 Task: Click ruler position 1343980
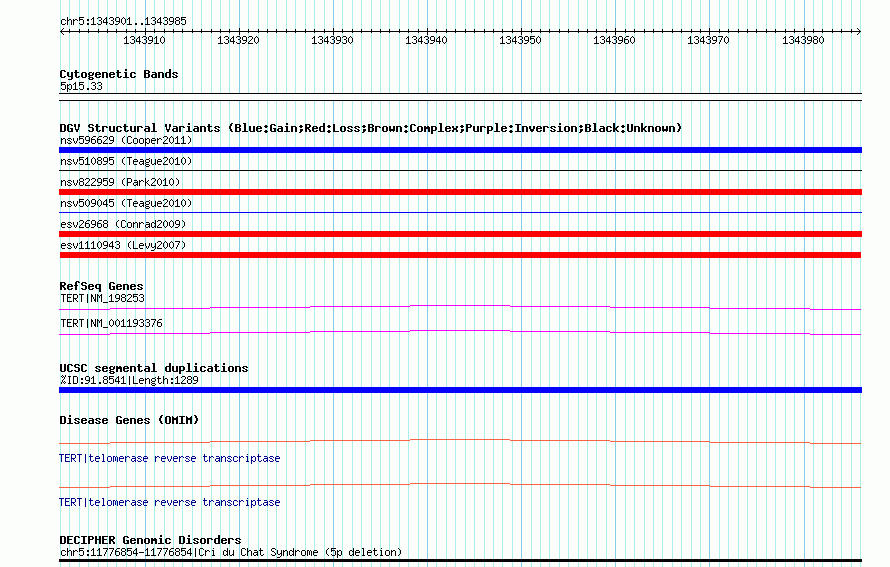coord(803,40)
